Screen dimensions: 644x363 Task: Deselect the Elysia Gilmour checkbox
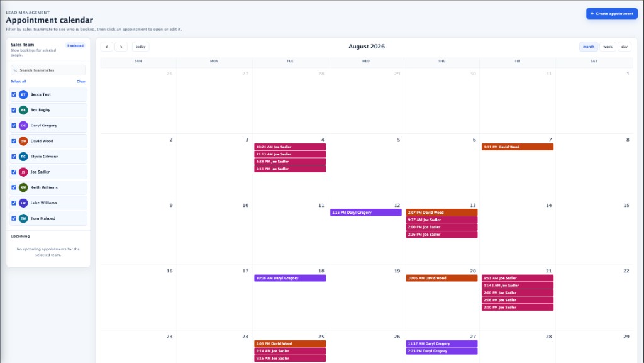(x=14, y=157)
